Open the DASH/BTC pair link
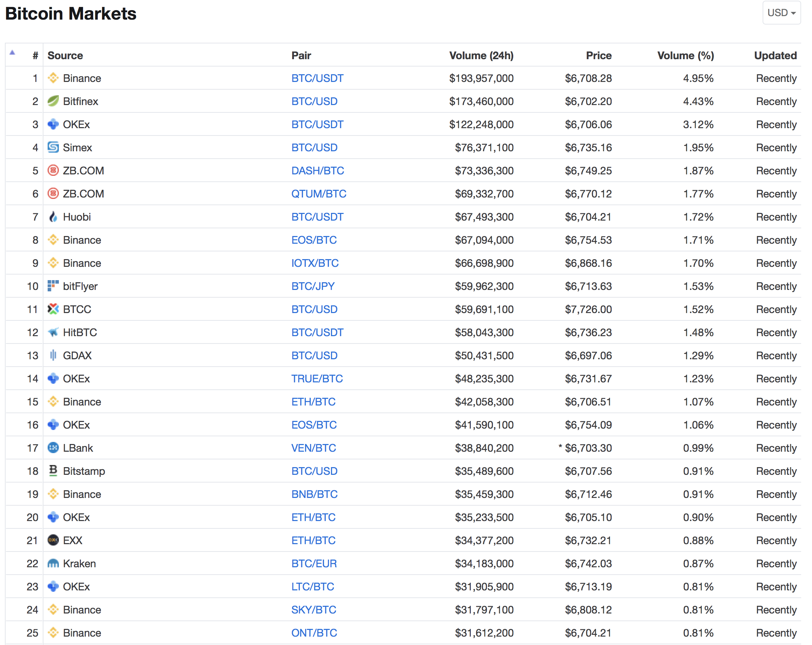Image resolution: width=812 pixels, height=645 pixels. (317, 171)
